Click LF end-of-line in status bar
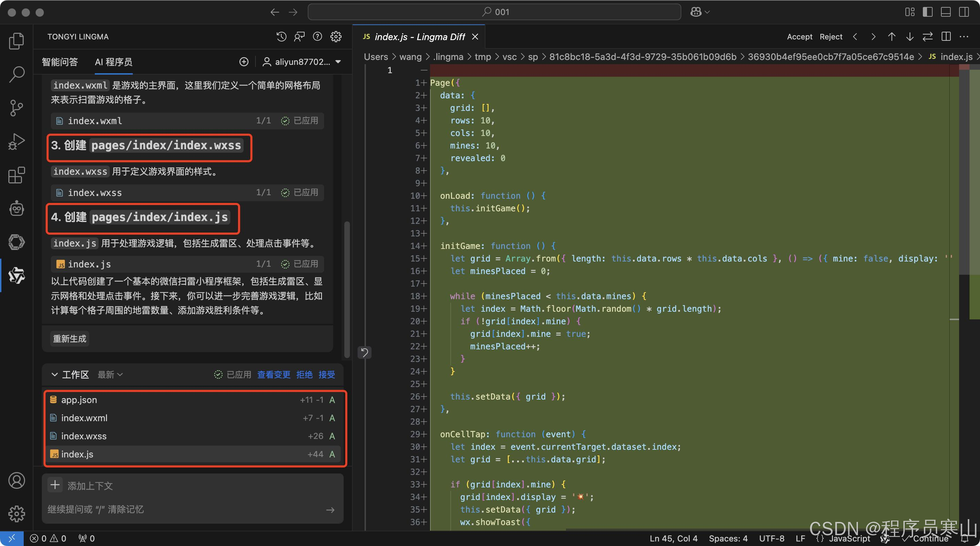Viewport: 980px width, 546px height. (x=801, y=538)
